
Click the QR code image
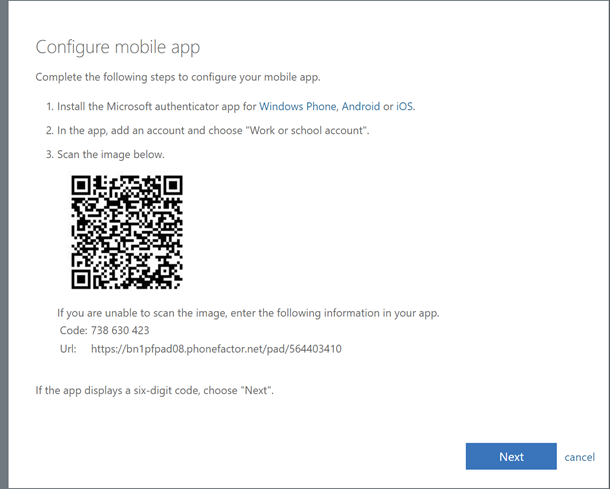point(127,232)
